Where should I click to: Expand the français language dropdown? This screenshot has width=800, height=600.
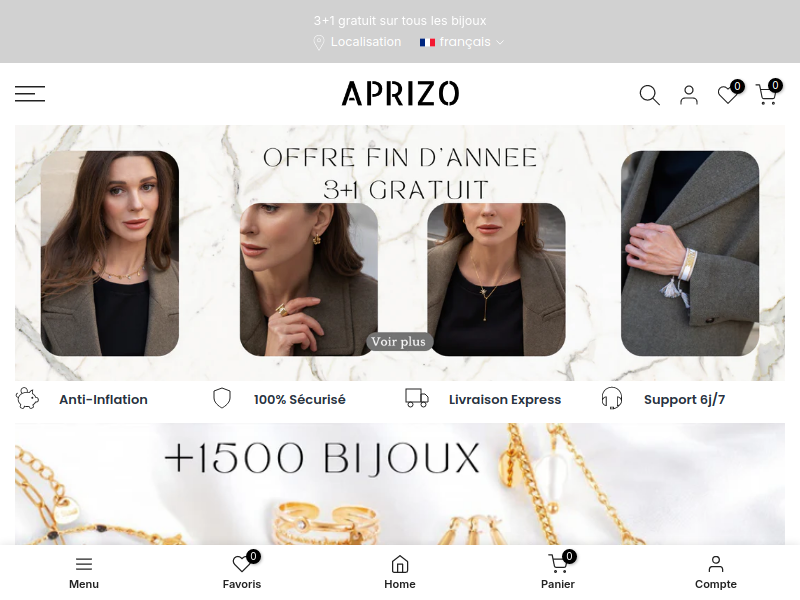click(x=461, y=42)
